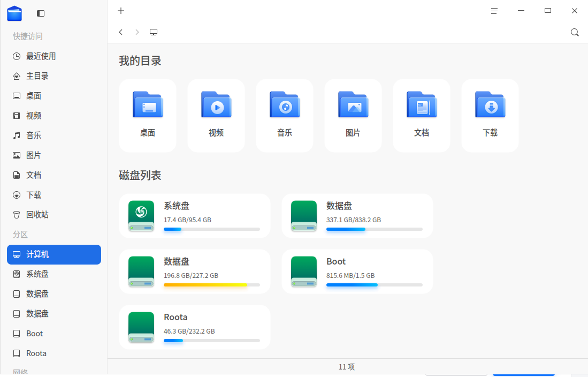
Task: Open a new tab with plus button
Action: 121,11
